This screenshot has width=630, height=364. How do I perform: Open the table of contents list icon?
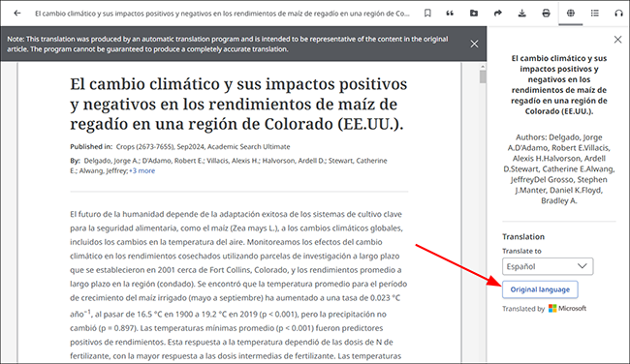pos(595,14)
